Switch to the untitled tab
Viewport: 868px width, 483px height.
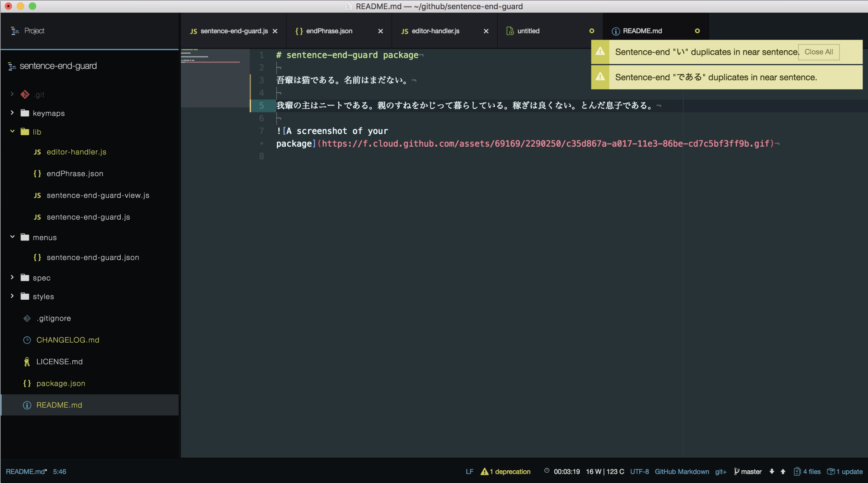point(550,31)
